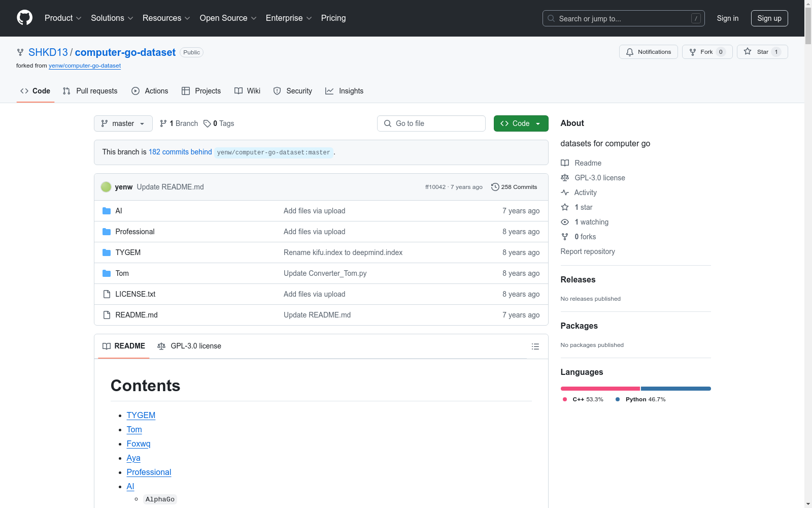Image resolution: width=812 pixels, height=508 pixels.
Task: Click 182 commits behind link
Action: click(180, 152)
